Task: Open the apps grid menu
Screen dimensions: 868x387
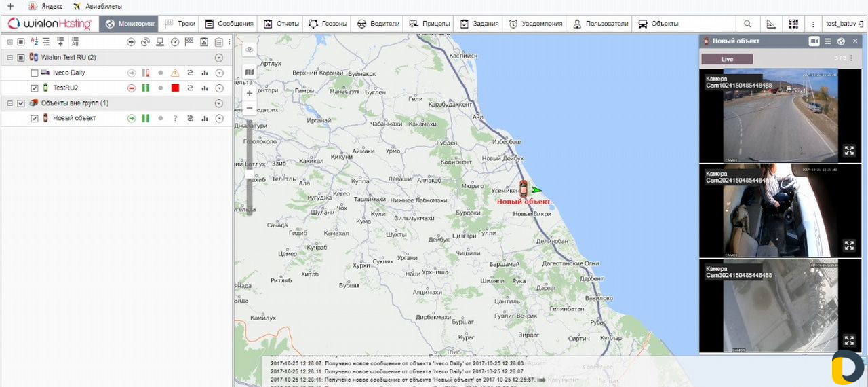Action: (793, 24)
